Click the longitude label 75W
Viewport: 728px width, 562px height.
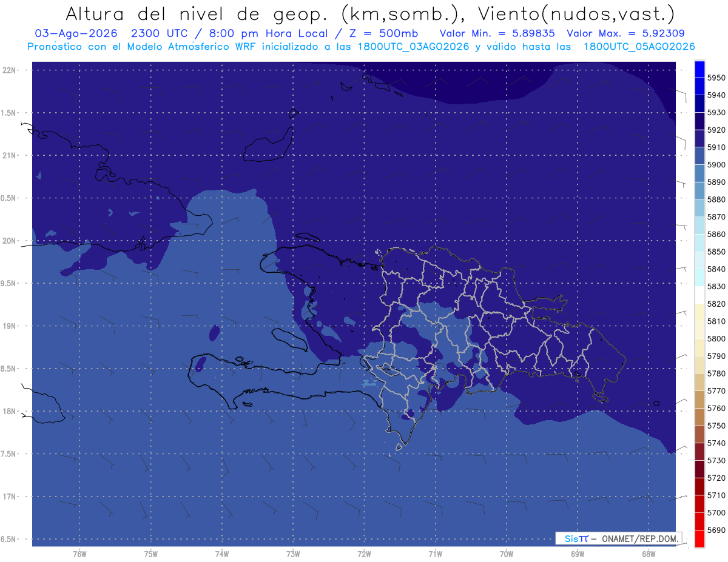tap(151, 554)
